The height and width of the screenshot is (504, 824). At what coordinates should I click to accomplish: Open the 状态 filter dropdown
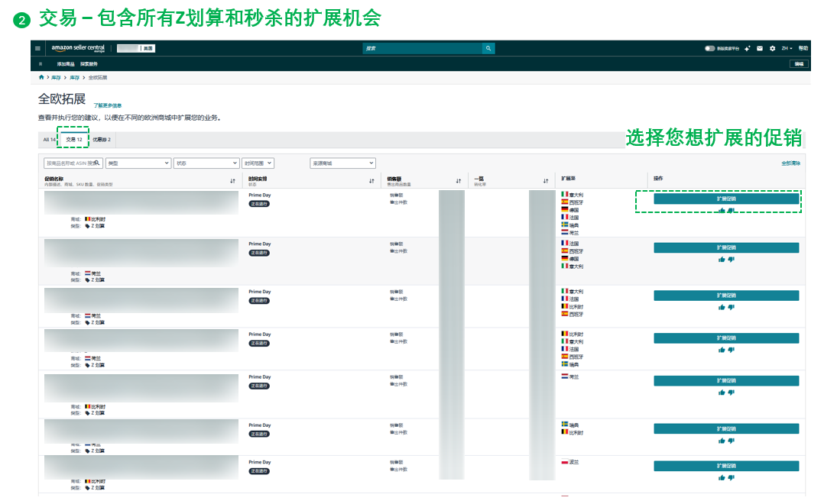(x=207, y=163)
